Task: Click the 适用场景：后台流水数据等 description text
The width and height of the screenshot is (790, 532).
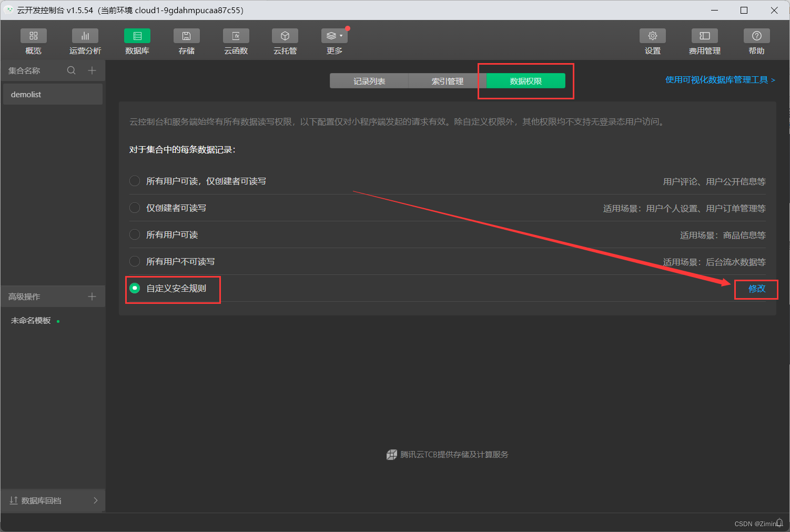Action: (x=714, y=262)
